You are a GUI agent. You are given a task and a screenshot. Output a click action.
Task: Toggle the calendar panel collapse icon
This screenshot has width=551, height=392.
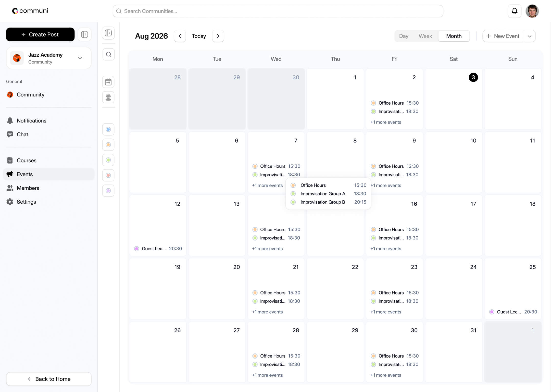(108, 33)
